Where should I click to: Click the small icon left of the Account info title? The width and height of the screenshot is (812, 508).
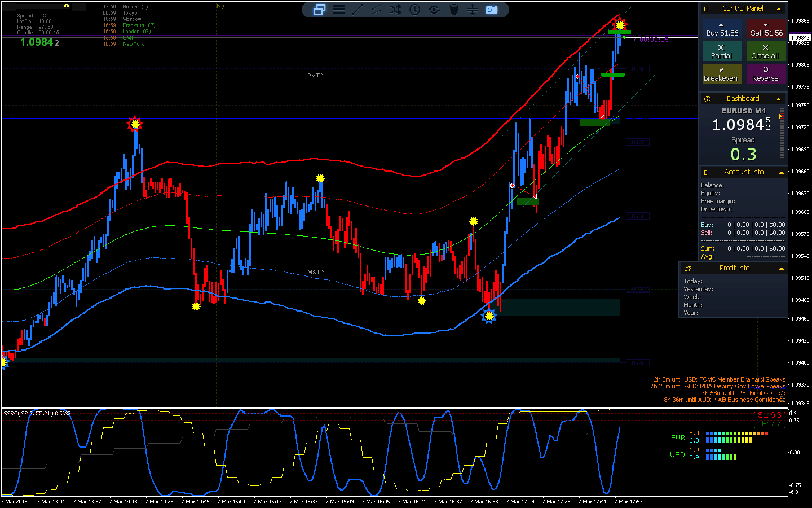[x=705, y=172]
